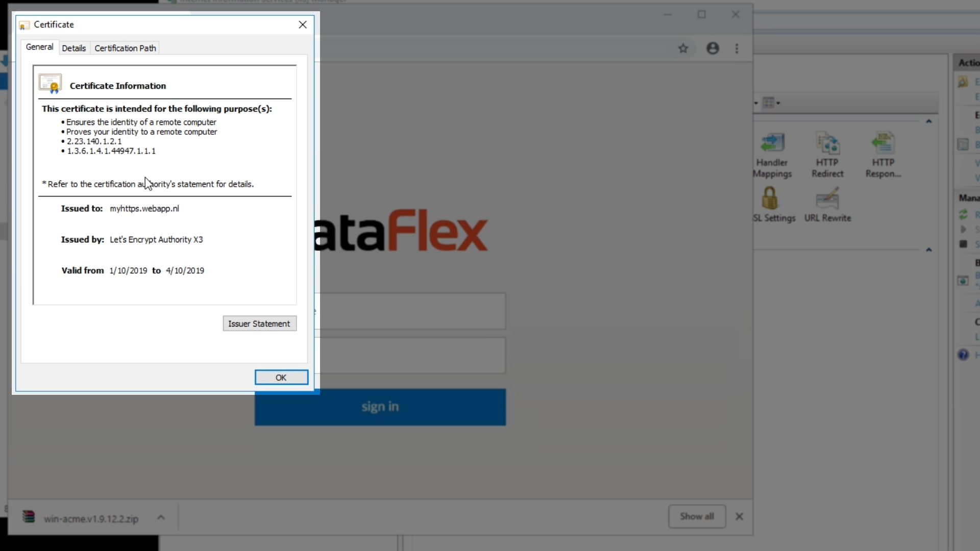Open HTTP Redirect feature icon

click(x=827, y=144)
